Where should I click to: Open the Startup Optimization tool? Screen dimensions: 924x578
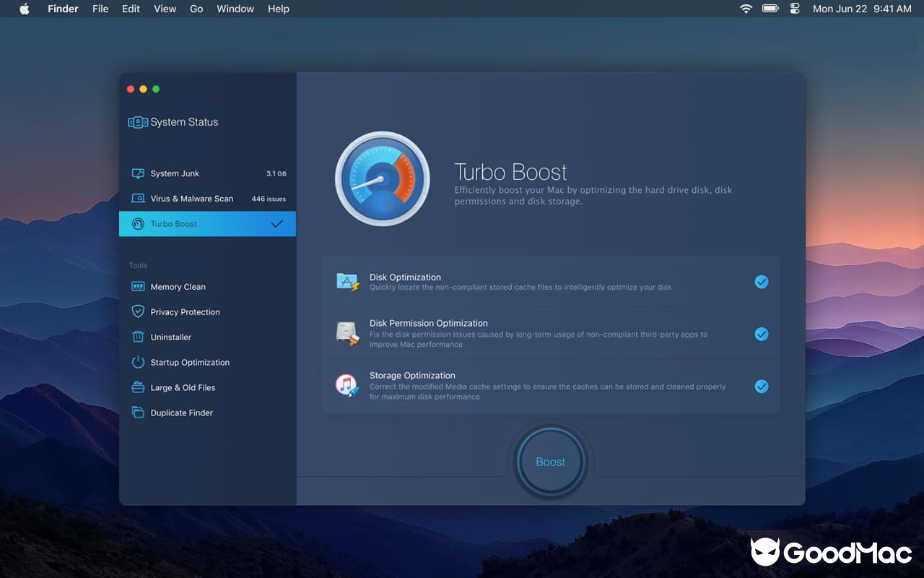(x=208, y=363)
